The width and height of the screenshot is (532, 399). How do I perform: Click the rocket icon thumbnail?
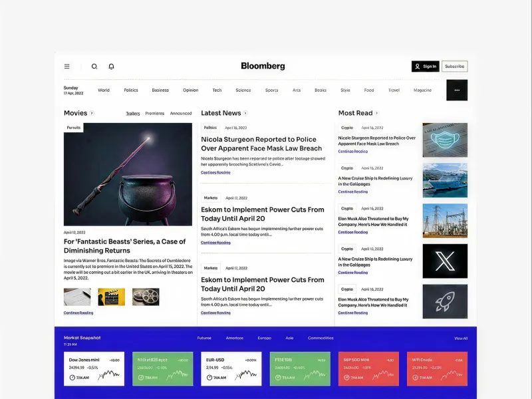click(x=445, y=302)
